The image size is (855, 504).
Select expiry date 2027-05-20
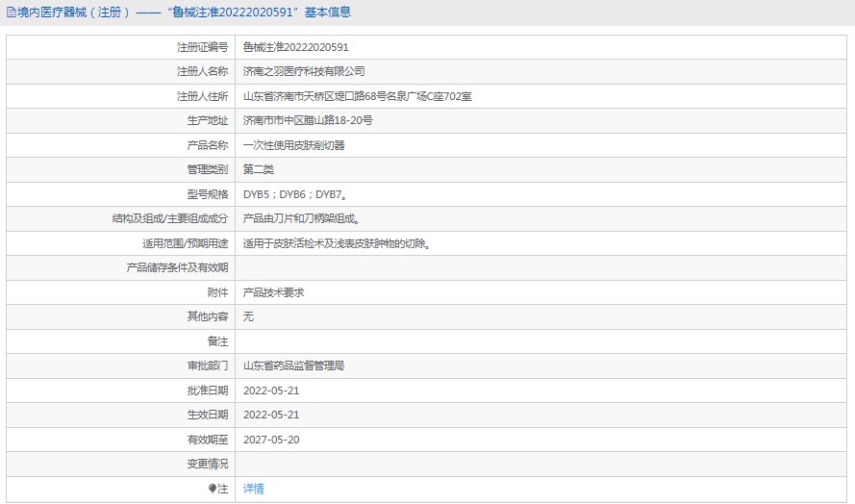tap(271, 440)
